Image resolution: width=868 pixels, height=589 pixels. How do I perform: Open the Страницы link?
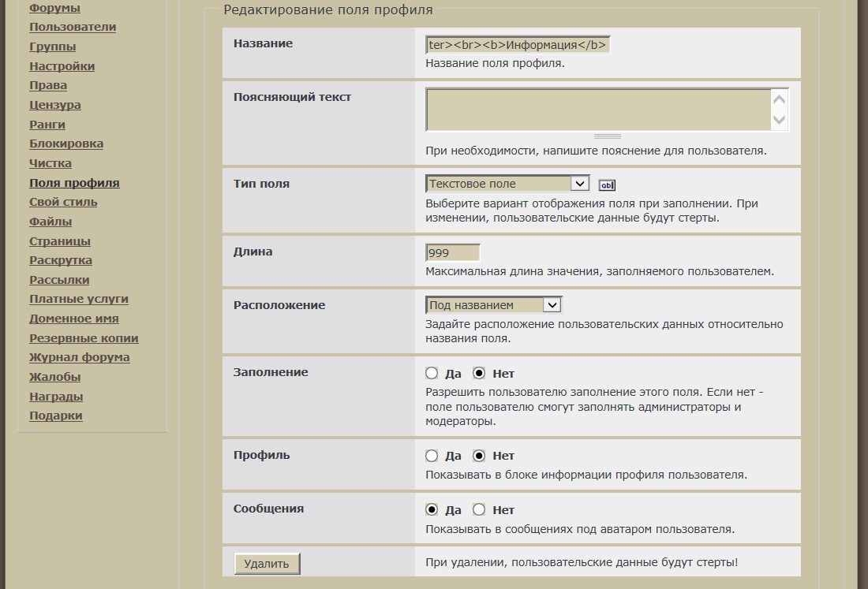tap(60, 241)
